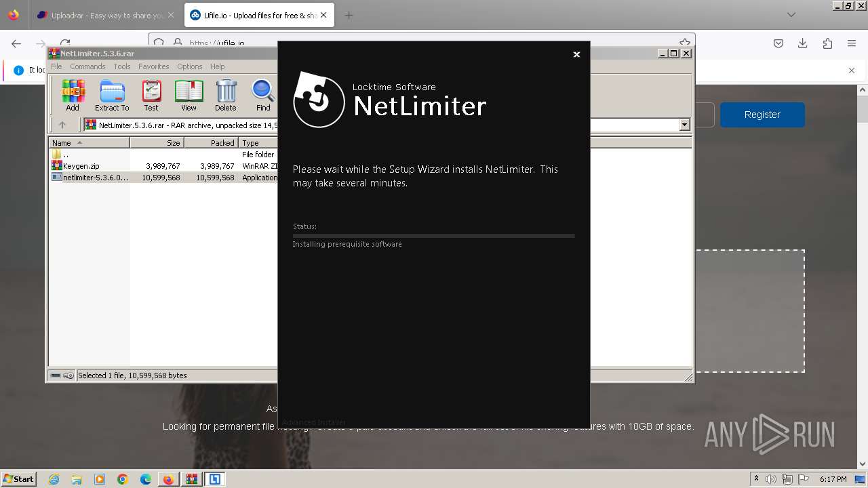The width and height of the screenshot is (868, 488).
Task: Open the Action Center flag icon
Action: click(804, 479)
